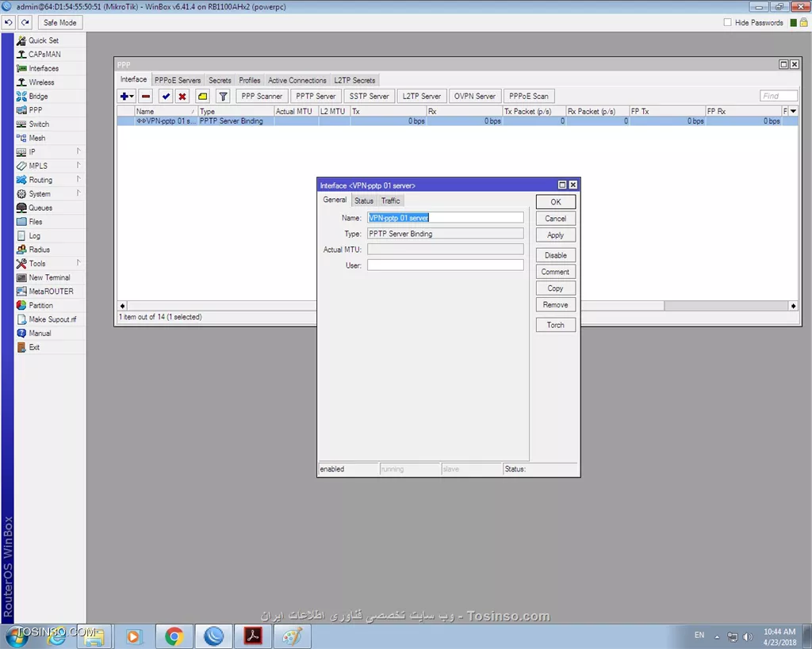Open L2TP Server settings button
Image resolution: width=812 pixels, height=649 pixels.
422,96
